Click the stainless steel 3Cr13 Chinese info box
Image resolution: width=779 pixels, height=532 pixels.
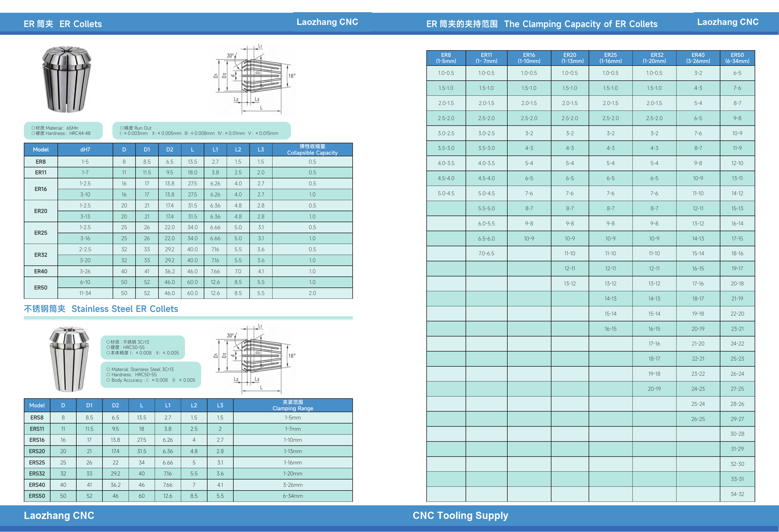[143, 348]
